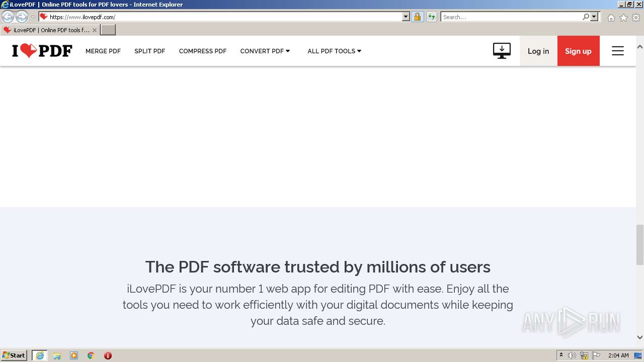Image resolution: width=644 pixels, height=362 pixels.
Task: Click the volume speaker tray icon
Action: [x=572, y=355]
